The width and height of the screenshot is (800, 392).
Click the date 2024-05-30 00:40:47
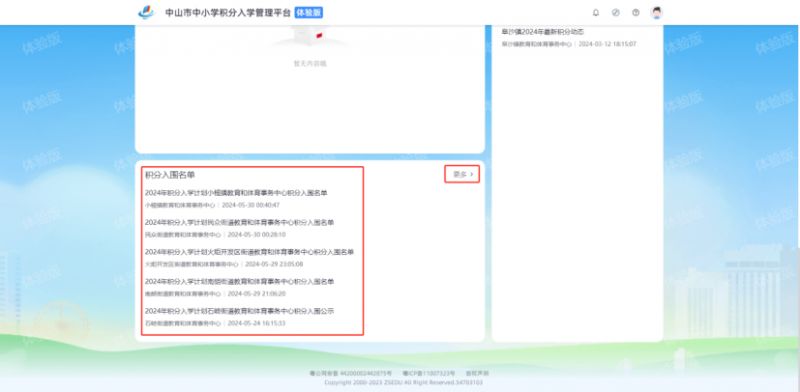point(251,205)
